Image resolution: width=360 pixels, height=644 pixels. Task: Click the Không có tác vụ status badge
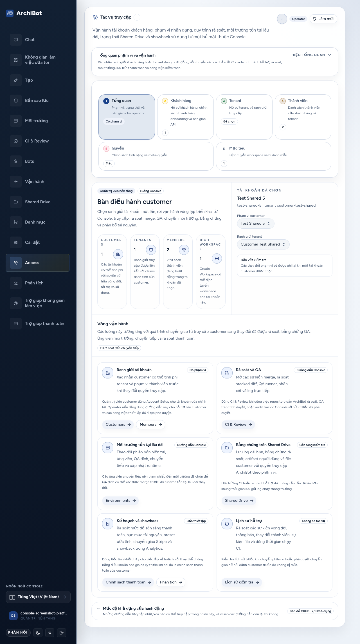(x=313, y=521)
